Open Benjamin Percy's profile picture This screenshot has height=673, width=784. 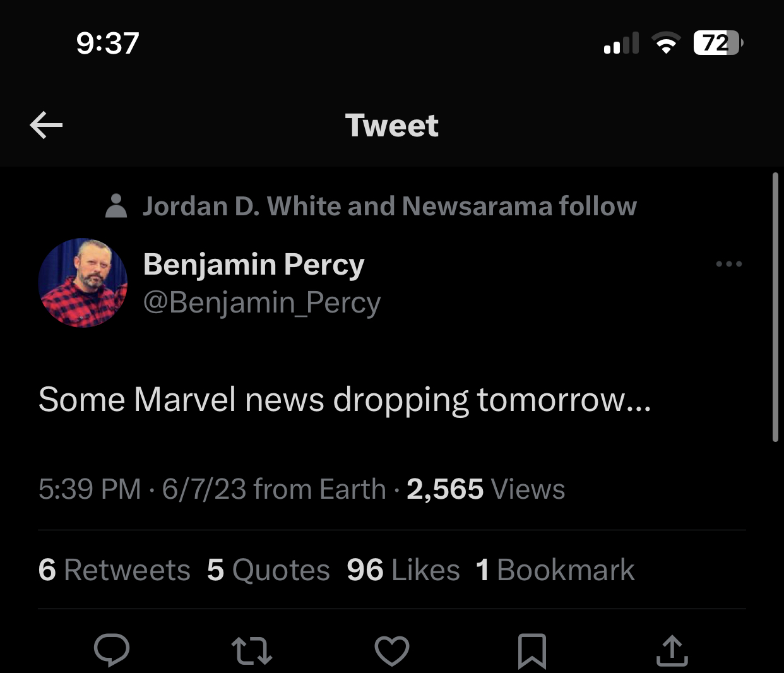pos(83,282)
